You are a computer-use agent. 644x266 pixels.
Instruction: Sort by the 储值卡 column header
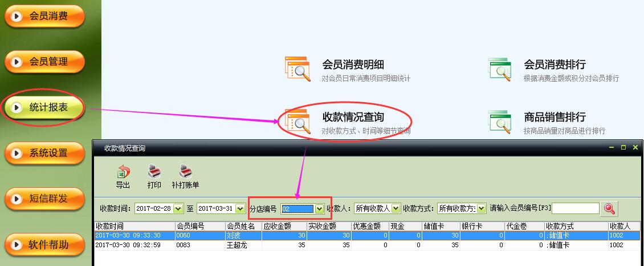pos(442,227)
